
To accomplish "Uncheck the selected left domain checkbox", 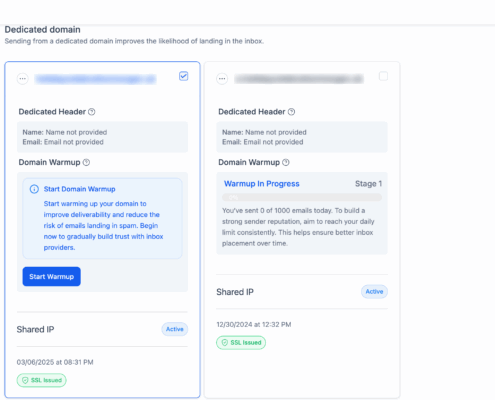I will click(184, 76).
